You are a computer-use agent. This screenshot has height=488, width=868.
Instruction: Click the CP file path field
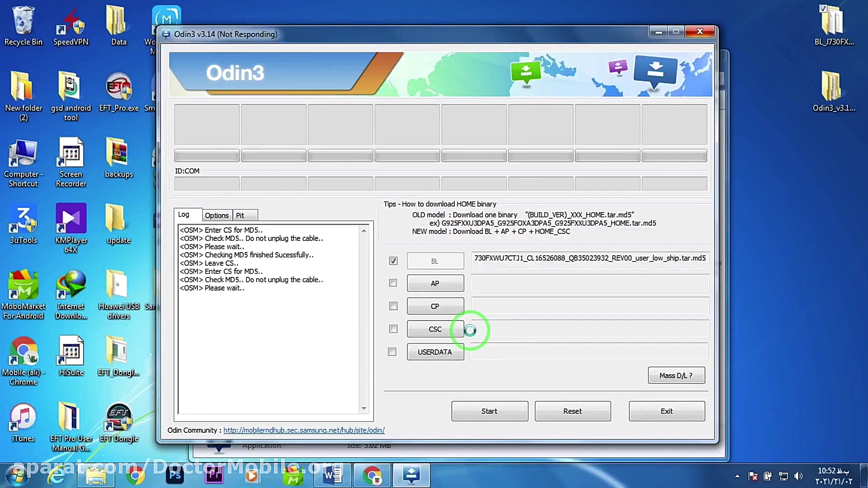click(x=590, y=306)
